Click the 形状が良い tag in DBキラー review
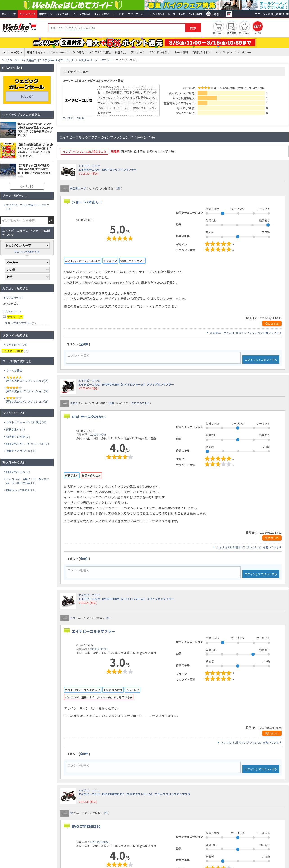This screenshot has height=868, width=289. [72, 475]
